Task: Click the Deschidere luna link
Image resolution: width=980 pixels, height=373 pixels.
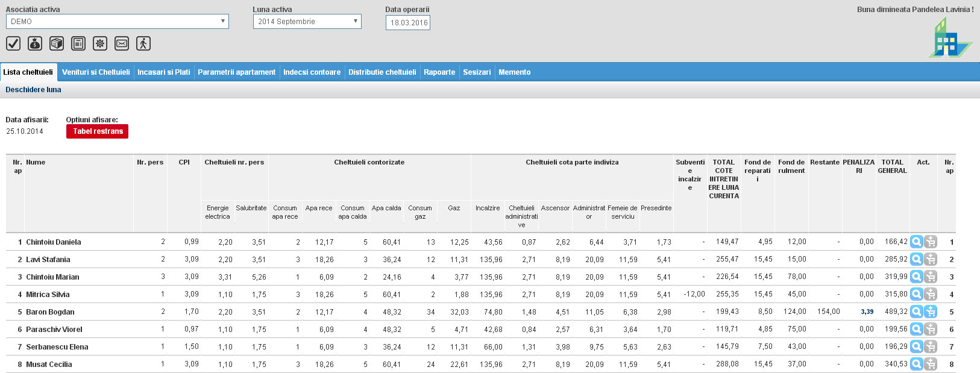Action: (x=33, y=90)
